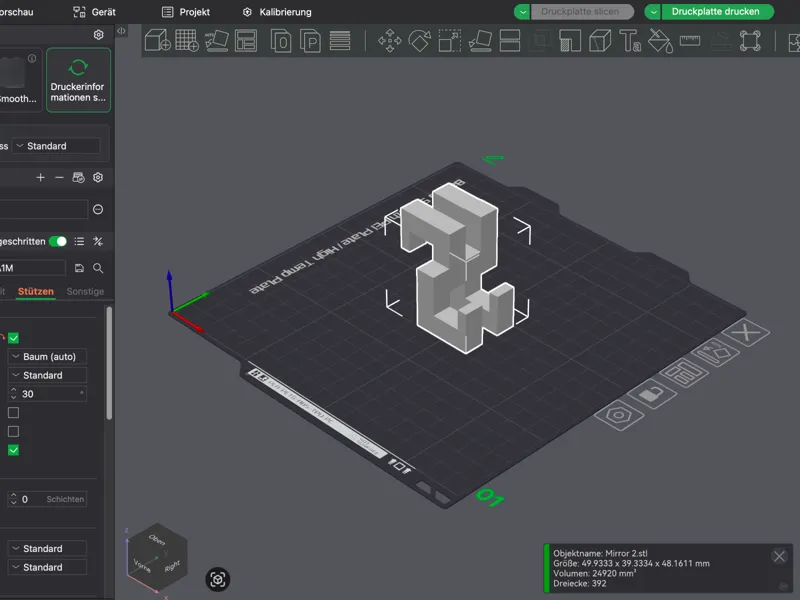Click the Vorne face of the view cube
This screenshot has width=800, height=600.
[142, 566]
